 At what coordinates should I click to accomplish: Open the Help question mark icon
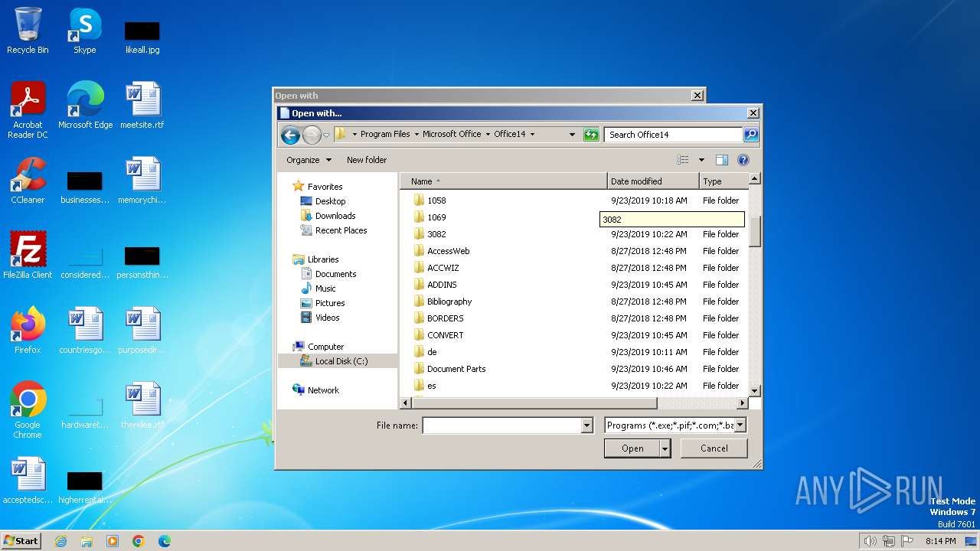pyautogui.click(x=743, y=160)
